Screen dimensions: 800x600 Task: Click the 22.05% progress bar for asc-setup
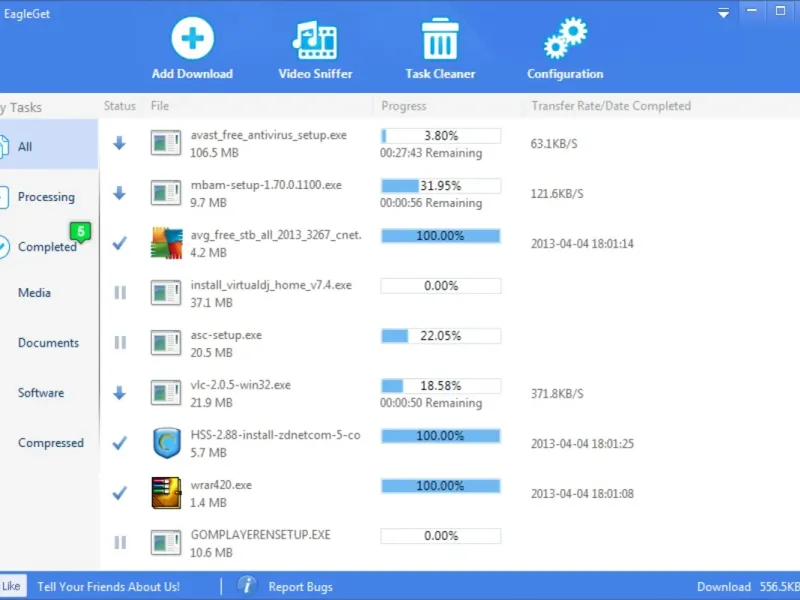[441, 336]
